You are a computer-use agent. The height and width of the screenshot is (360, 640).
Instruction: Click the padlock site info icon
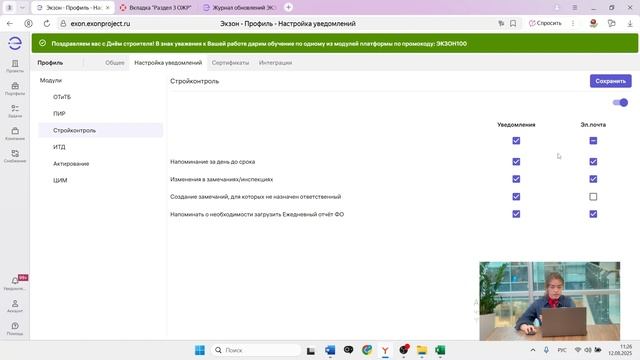click(63, 24)
